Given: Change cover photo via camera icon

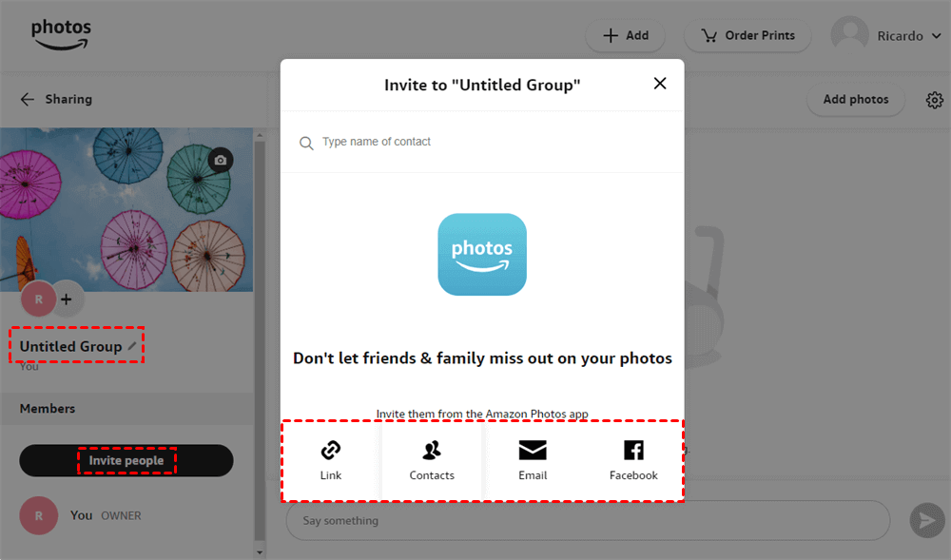Looking at the screenshot, I should (221, 160).
